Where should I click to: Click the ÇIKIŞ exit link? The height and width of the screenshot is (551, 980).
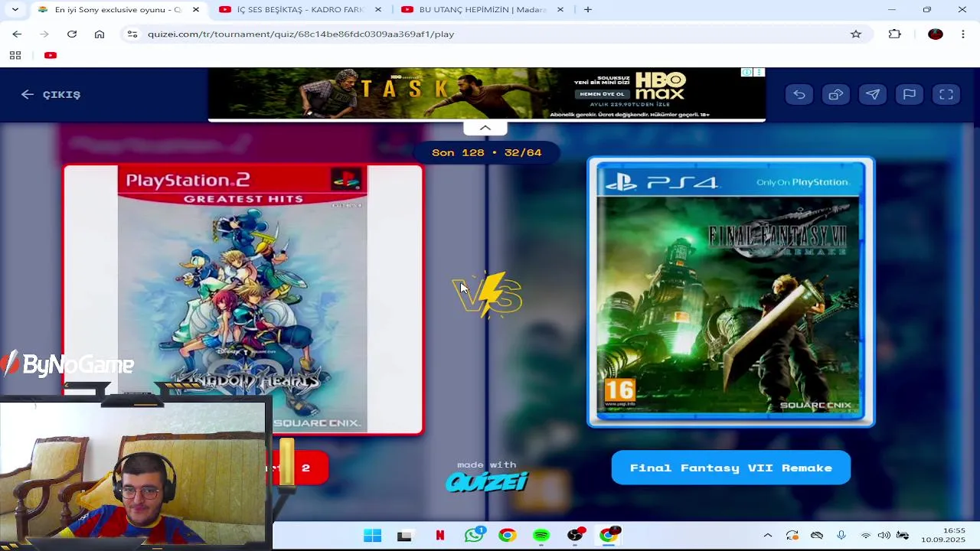click(51, 94)
